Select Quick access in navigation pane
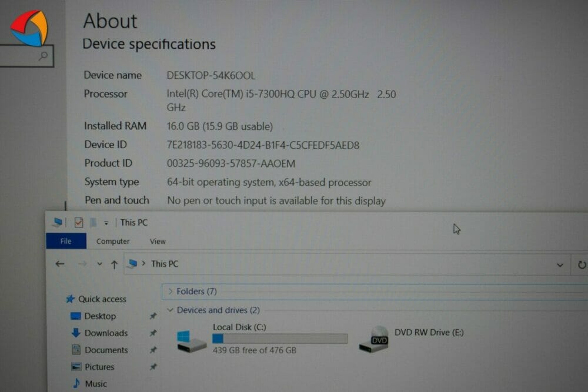 pos(102,299)
